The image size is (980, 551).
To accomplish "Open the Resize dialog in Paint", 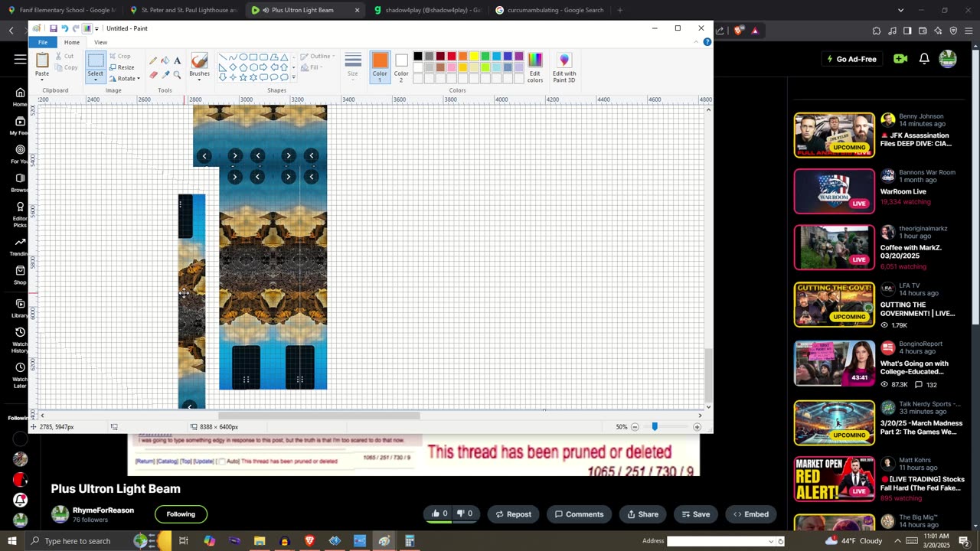I will tap(122, 67).
